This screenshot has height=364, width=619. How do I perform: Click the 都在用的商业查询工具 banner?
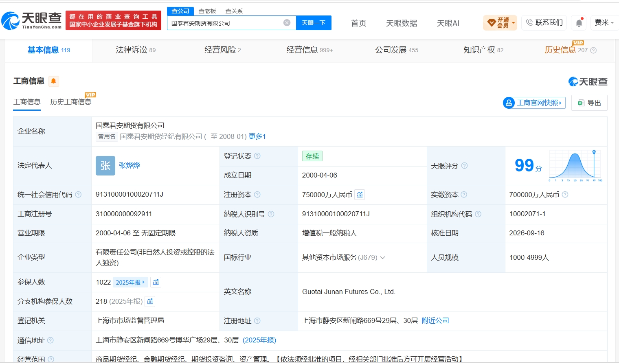pyautogui.click(x=113, y=20)
